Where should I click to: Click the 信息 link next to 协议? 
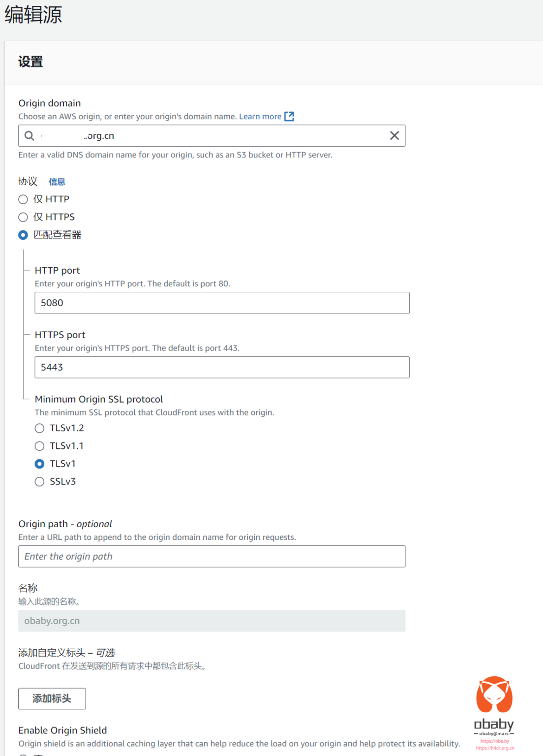pos(57,182)
